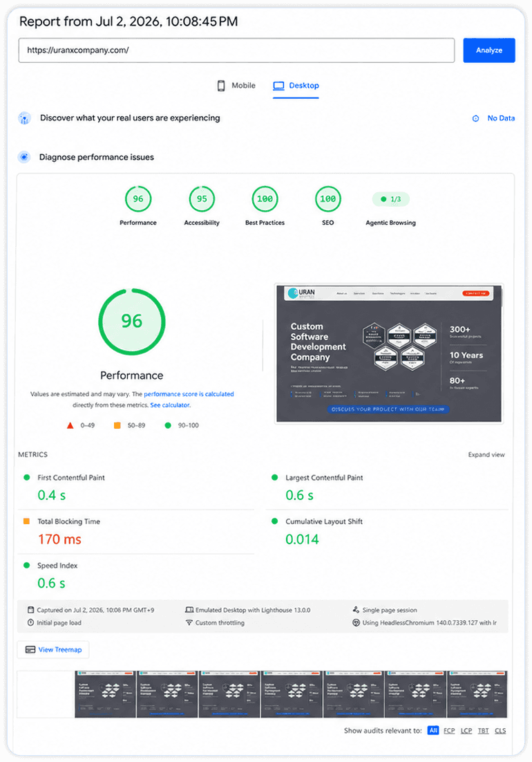
Task: Click the calendar icon next to Captured on
Action: pos(30,610)
